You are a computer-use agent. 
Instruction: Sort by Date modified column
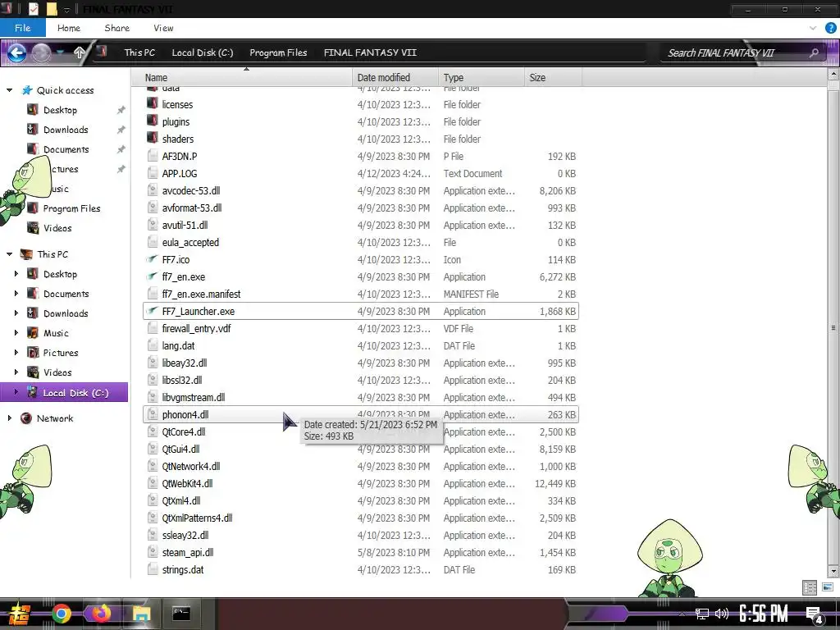[395, 78]
